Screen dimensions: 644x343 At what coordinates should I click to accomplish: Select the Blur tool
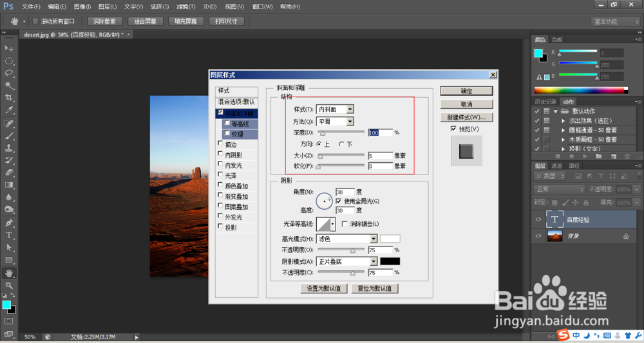click(8, 198)
